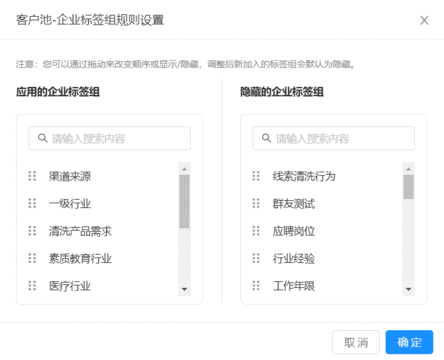This screenshot has width=444, height=360.
Task: Select 群友测试 tag group
Action: [294, 203]
